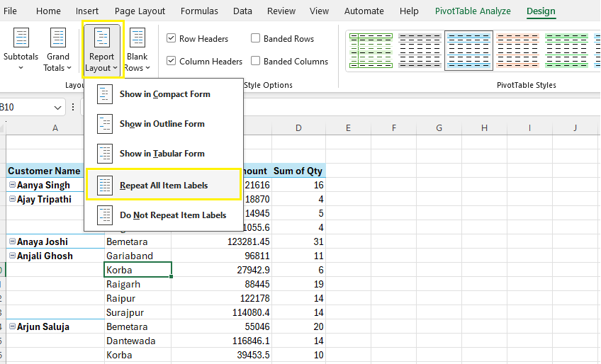Switch to the PivotTable Analyze tab

coord(473,11)
